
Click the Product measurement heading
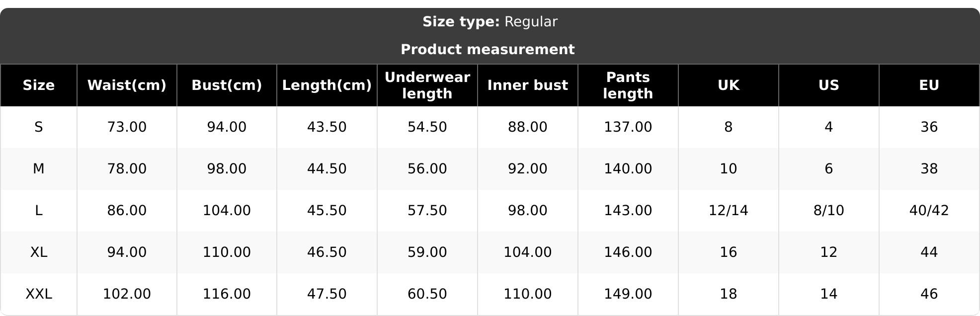click(x=488, y=50)
